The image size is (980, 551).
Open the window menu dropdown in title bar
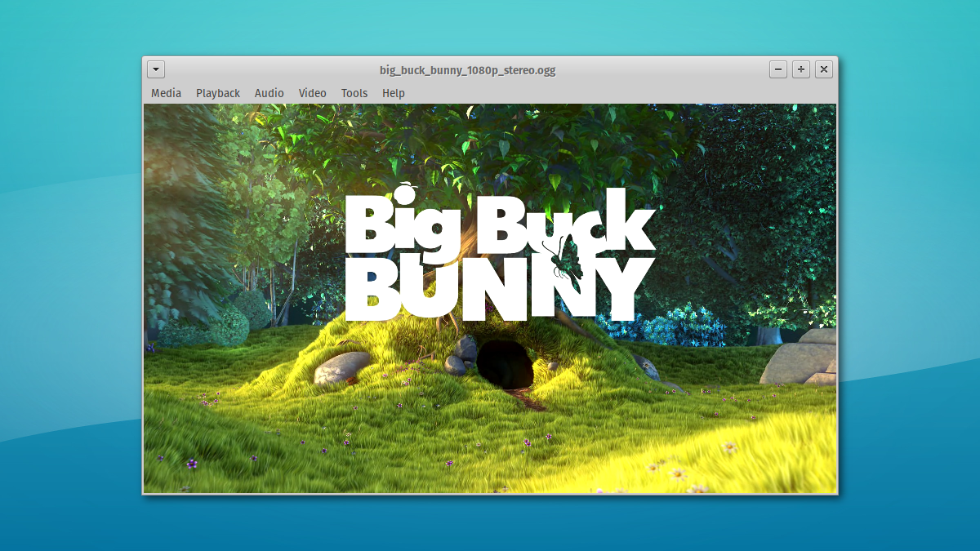point(156,70)
